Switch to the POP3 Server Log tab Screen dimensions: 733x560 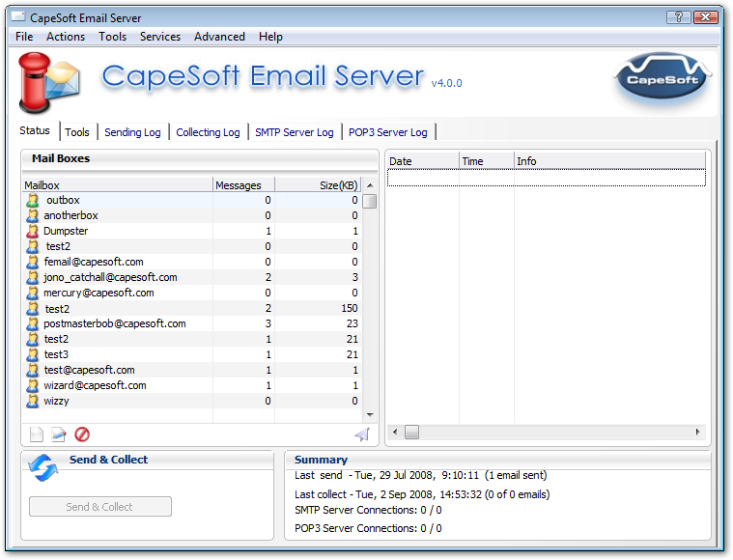(x=387, y=132)
